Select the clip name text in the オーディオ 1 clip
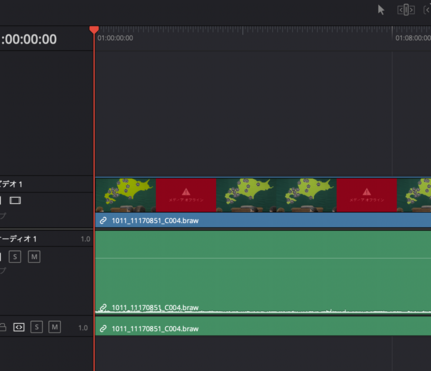 click(155, 307)
